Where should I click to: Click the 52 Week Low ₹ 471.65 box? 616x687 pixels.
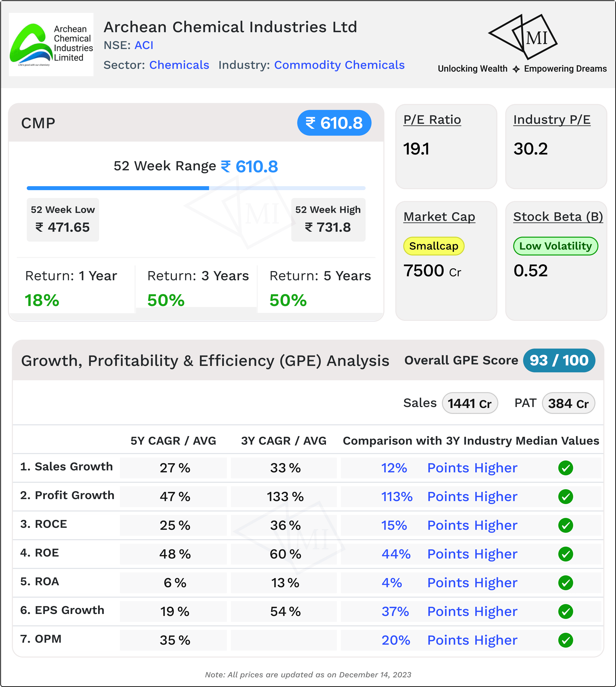(63, 220)
